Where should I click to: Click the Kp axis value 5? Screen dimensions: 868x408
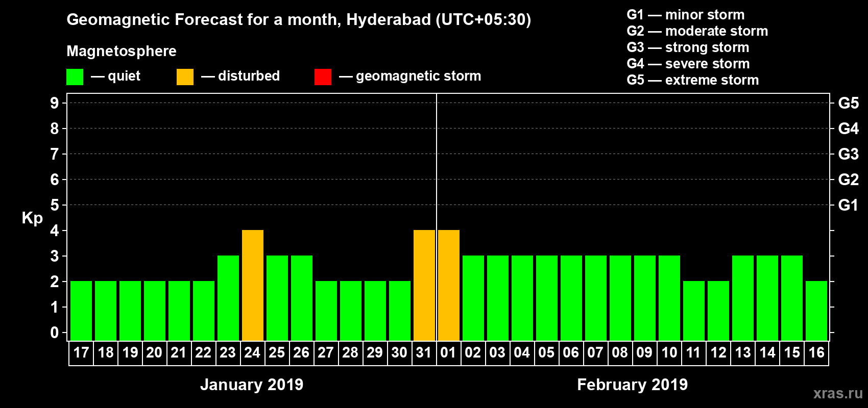(55, 205)
